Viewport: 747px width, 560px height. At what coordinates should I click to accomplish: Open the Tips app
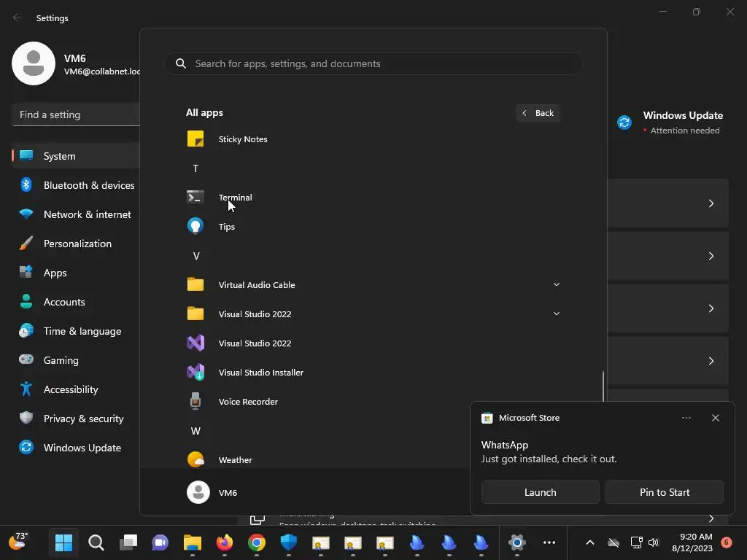coord(373,227)
